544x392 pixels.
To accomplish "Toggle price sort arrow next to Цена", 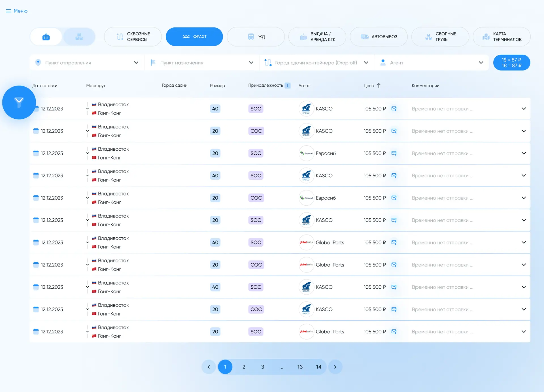I will click(x=379, y=86).
